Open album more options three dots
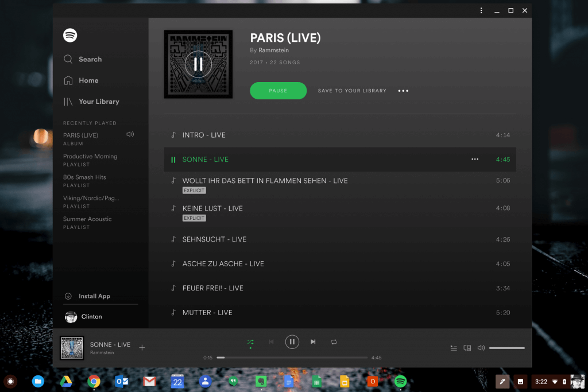This screenshot has width=588, height=392. 403,91
